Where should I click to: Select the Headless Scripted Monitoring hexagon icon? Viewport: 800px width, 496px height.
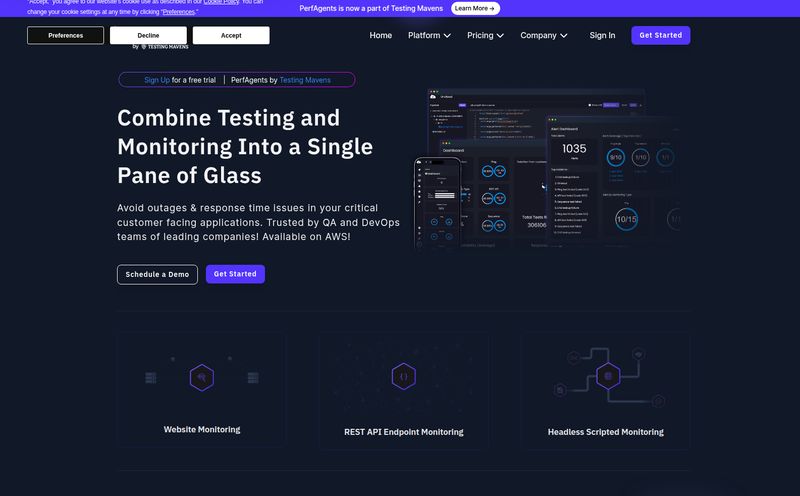pyautogui.click(x=608, y=376)
